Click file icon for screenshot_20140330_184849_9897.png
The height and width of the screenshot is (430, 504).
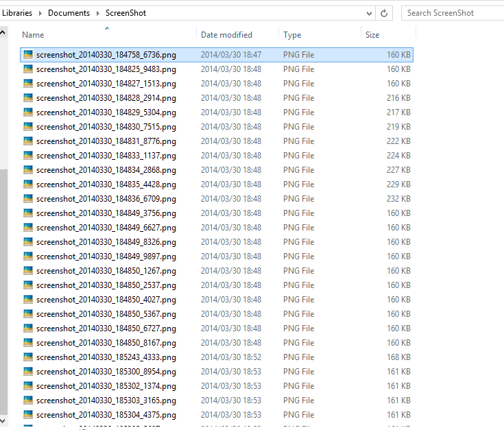click(x=28, y=256)
